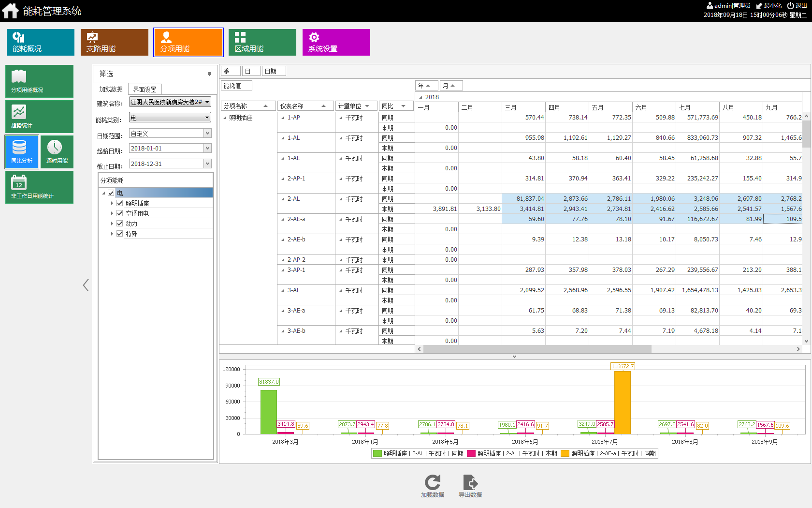812x508 pixels.
Task: Click the 退出 logout button
Action: click(x=797, y=6)
